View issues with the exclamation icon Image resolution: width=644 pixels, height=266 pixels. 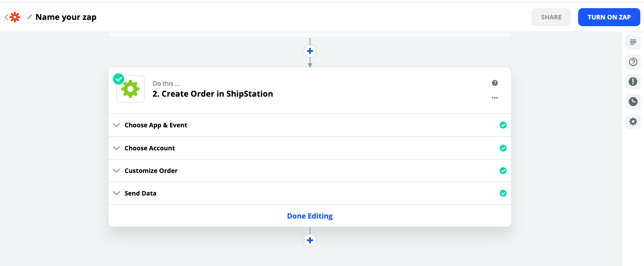pyautogui.click(x=633, y=81)
